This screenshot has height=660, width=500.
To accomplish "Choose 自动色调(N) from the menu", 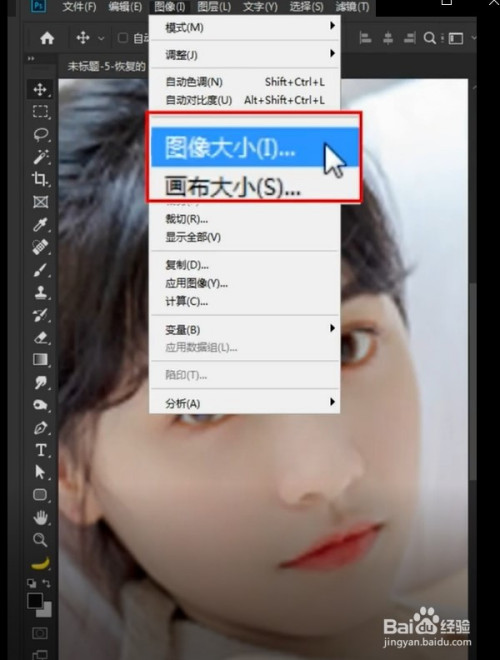I will click(245, 82).
